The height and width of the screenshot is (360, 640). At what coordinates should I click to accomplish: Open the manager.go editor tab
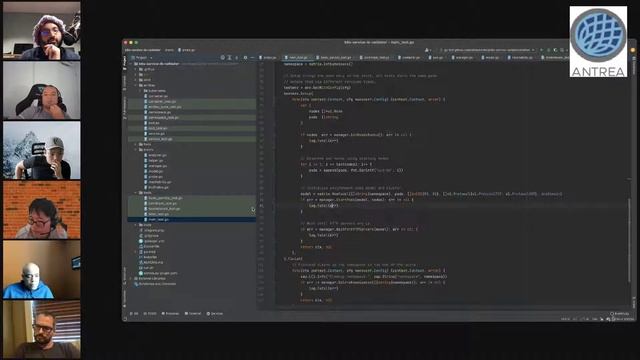462,58
